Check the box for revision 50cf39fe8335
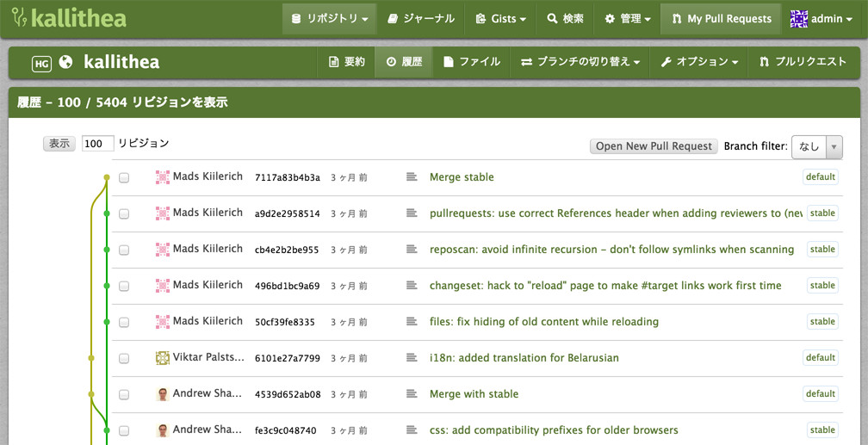Image resolution: width=868 pixels, height=445 pixels. click(x=124, y=322)
